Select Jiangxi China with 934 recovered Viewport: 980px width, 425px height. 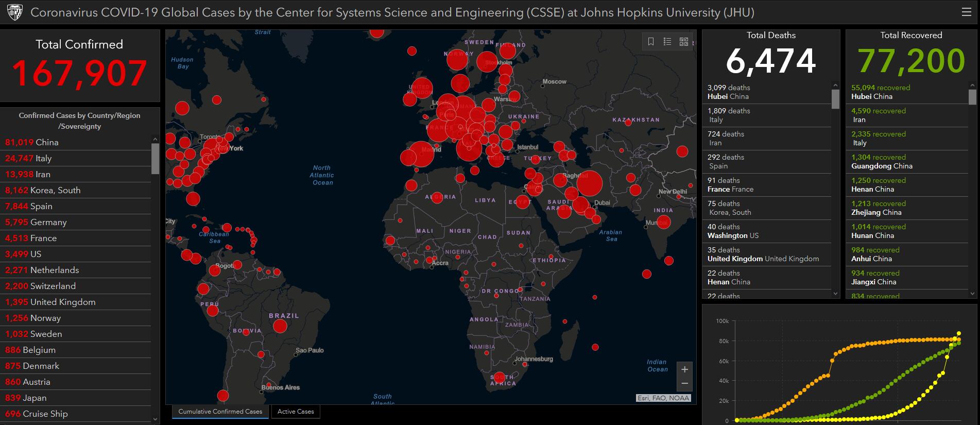907,278
